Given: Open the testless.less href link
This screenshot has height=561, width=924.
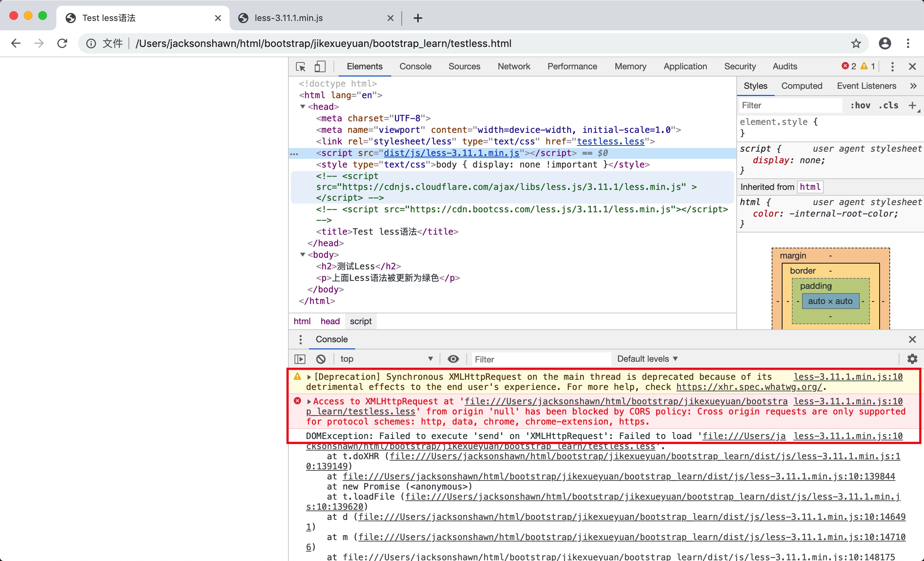Looking at the screenshot, I should click(610, 142).
